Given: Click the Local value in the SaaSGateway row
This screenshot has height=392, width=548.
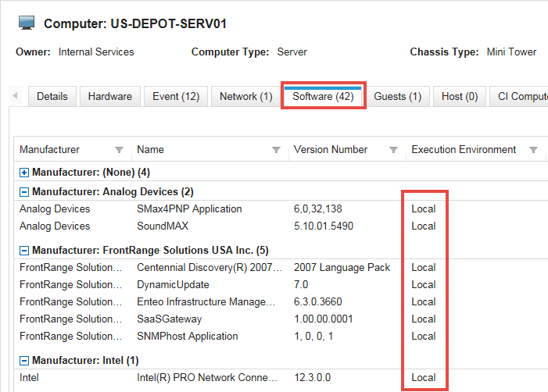Looking at the screenshot, I should point(424,319).
